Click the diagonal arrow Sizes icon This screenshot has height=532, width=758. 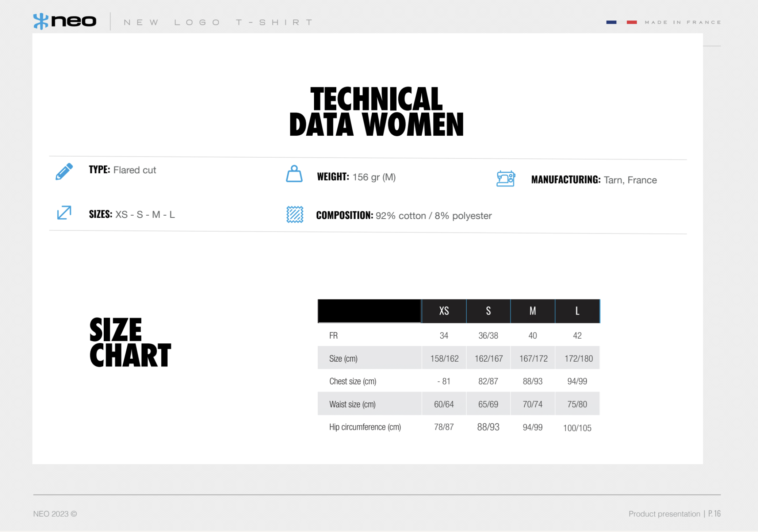[x=64, y=213]
